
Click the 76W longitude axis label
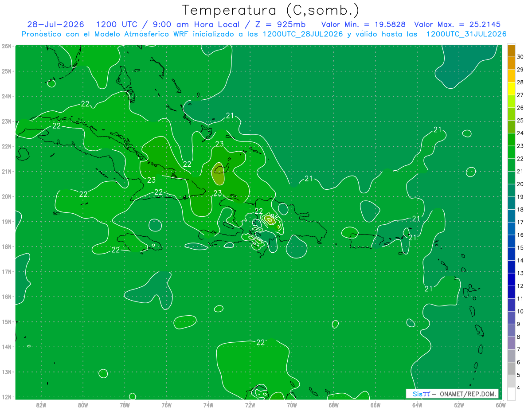(166, 405)
